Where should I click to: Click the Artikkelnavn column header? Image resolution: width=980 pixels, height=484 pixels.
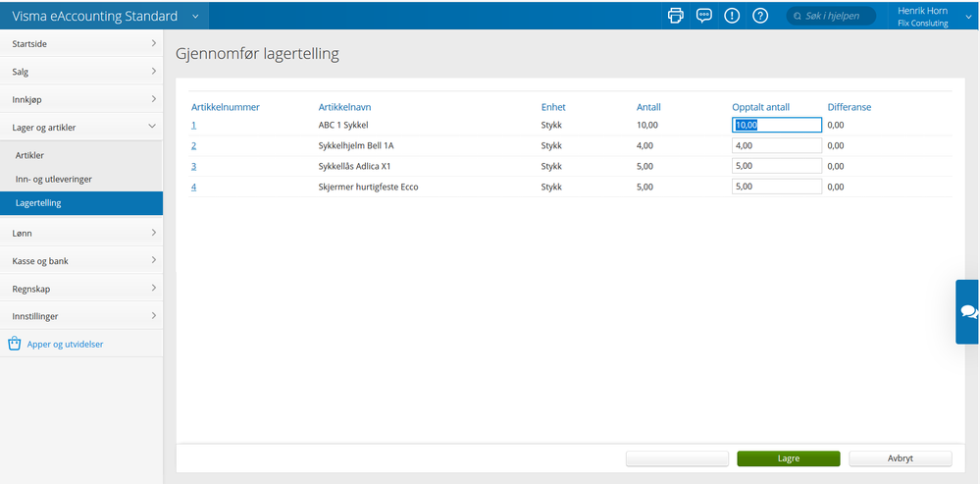pos(345,107)
